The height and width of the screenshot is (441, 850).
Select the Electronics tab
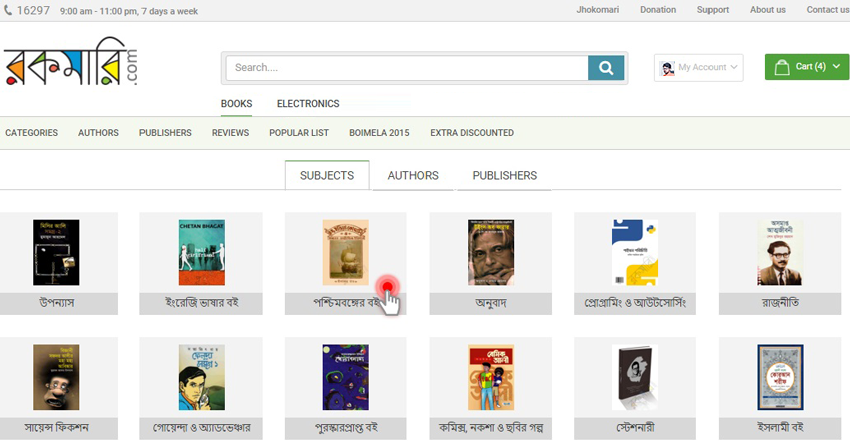coord(308,104)
